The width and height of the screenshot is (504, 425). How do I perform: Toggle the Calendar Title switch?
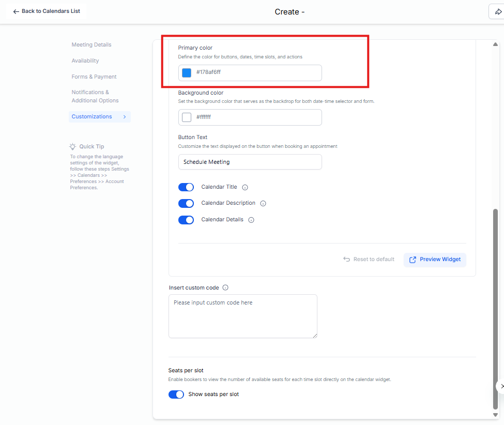tap(186, 187)
